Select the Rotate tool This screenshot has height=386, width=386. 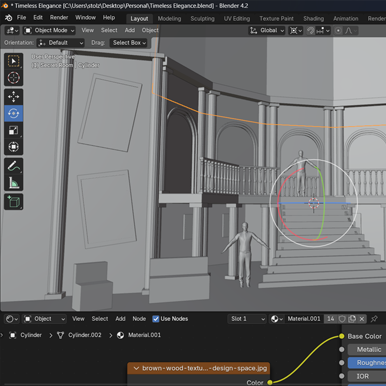(13, 113)
